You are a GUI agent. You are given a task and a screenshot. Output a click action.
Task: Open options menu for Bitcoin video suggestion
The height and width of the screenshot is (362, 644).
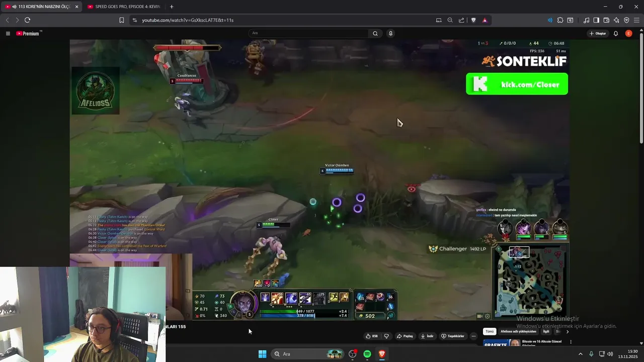click(571, 342)
